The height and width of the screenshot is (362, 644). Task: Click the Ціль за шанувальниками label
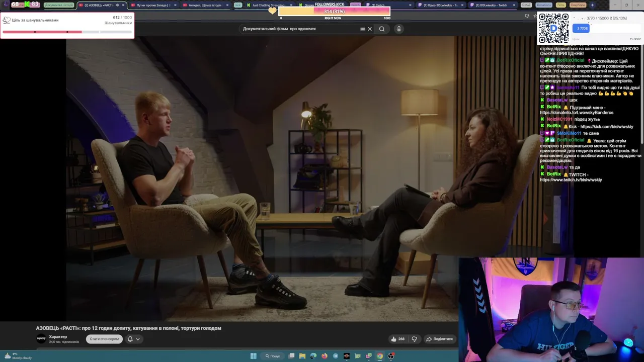click(x=35, y=20)
